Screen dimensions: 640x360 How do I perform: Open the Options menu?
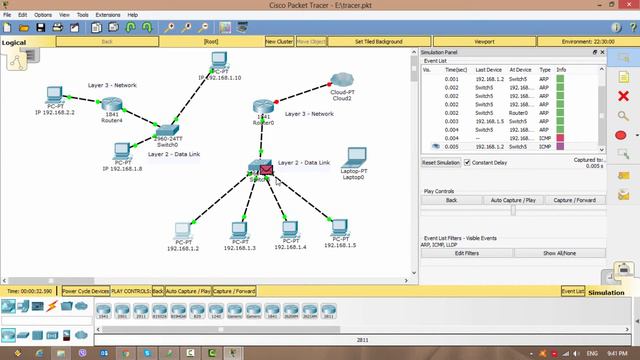coord(42,15)
